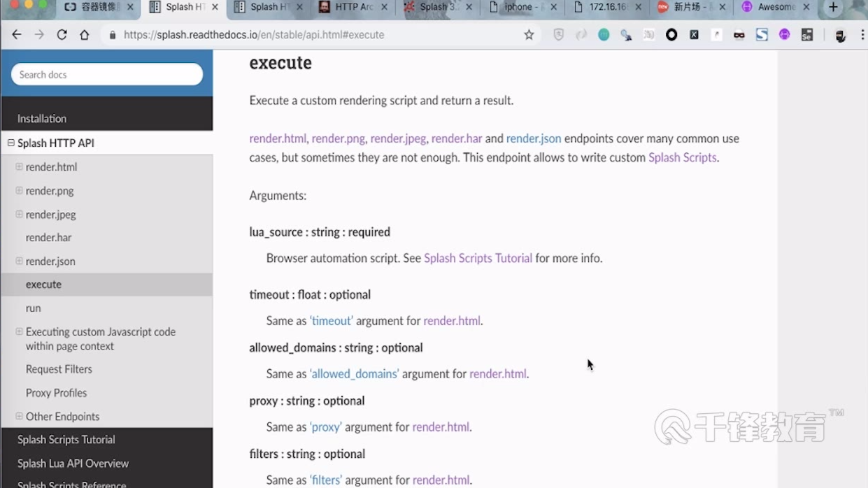
Task: Close the Awesome tab
Action: pyautogui.click(x=806, y=7)
